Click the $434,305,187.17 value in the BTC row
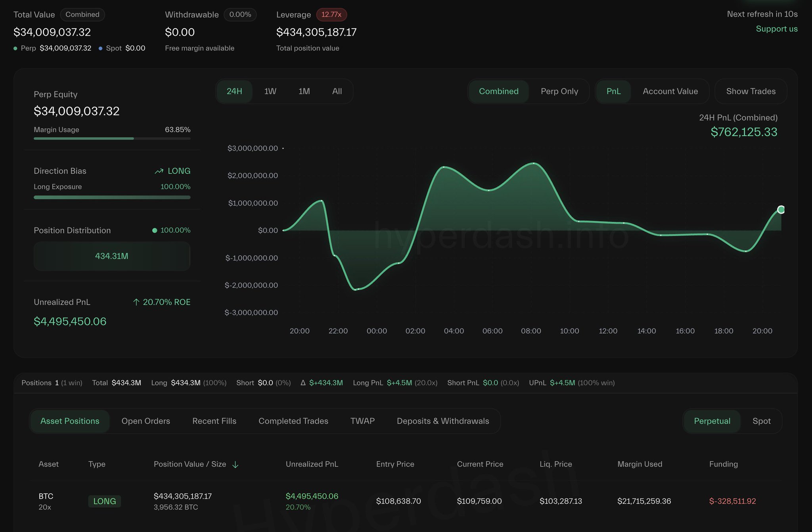This screenshot has height=532, width=812. point(183,496)
